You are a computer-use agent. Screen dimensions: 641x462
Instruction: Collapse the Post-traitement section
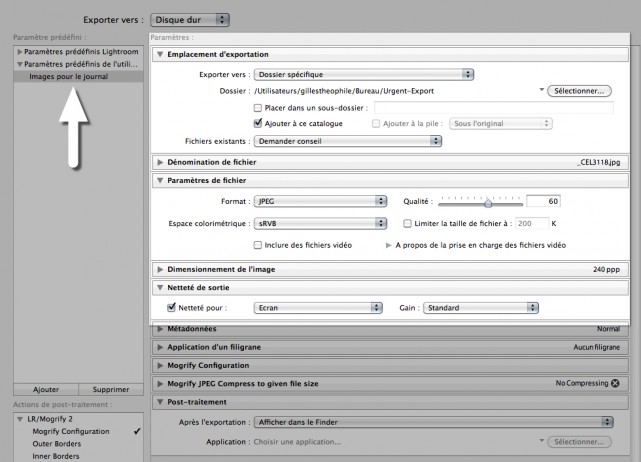(x=160, y=402)
